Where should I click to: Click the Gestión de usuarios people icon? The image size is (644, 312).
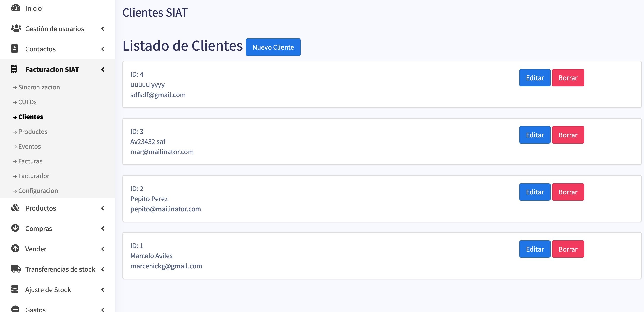[16, 28]
